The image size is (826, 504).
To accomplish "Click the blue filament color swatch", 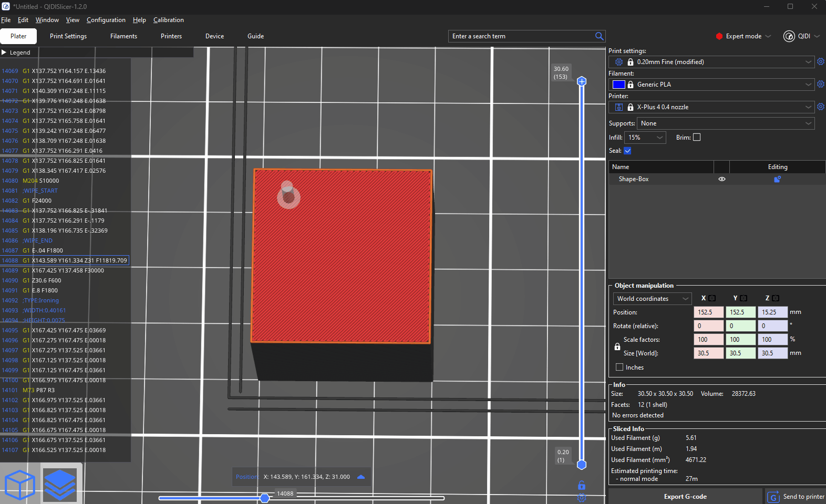I will point(618,85).
